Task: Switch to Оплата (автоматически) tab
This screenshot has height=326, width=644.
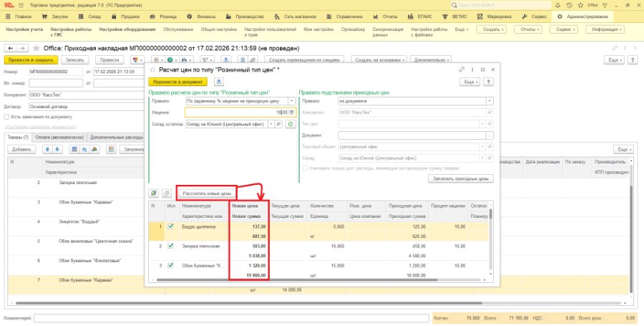Action: point(59,138)
